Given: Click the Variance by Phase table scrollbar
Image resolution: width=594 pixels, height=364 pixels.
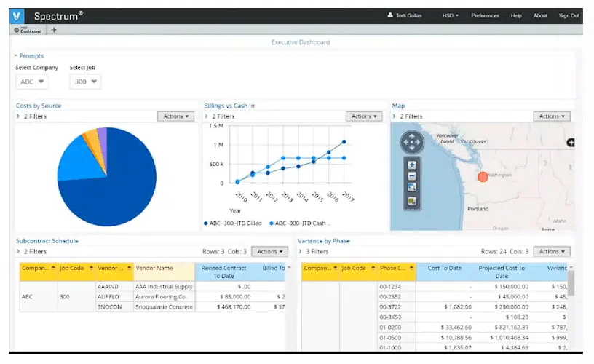Looking at the screenshot, I should tap(571, 282).
